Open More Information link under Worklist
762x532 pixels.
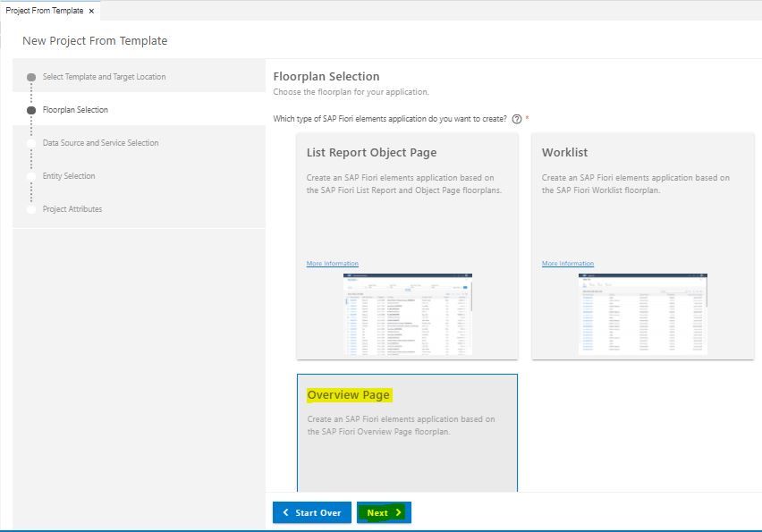click(x=568, y=264)
